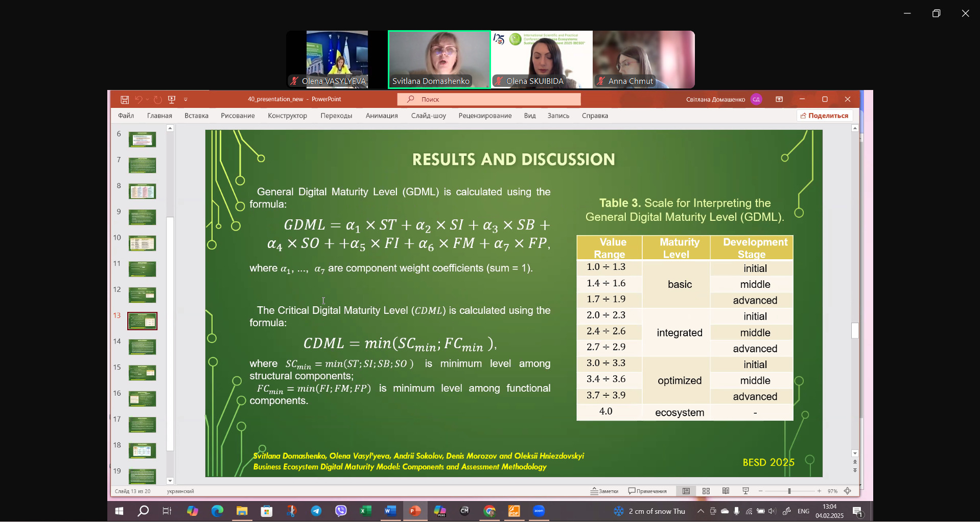Click the Поделиться share button

click(x=824, y=116)
